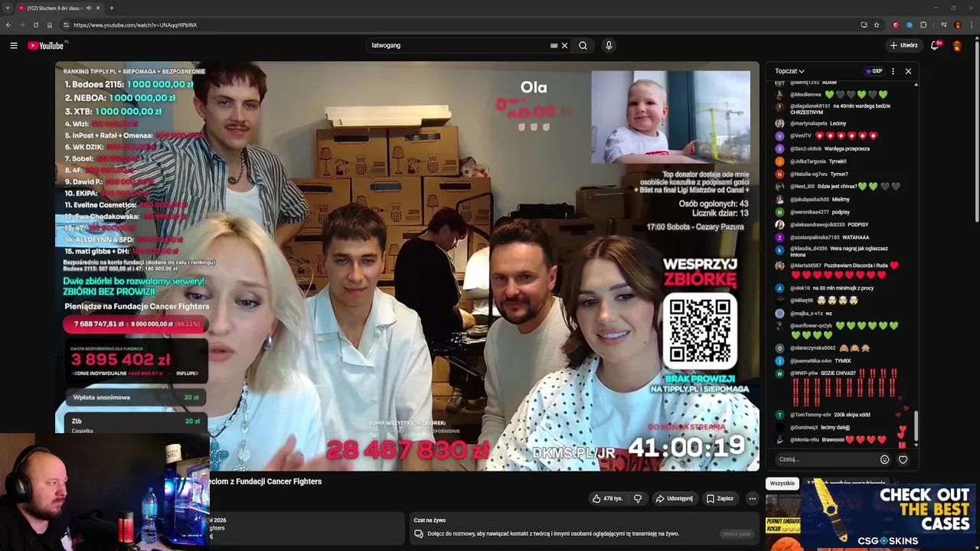The height and width of the screenshot is (551, 980).
Task: Open @VeniTV profile in chat
Action: (800, 135)
